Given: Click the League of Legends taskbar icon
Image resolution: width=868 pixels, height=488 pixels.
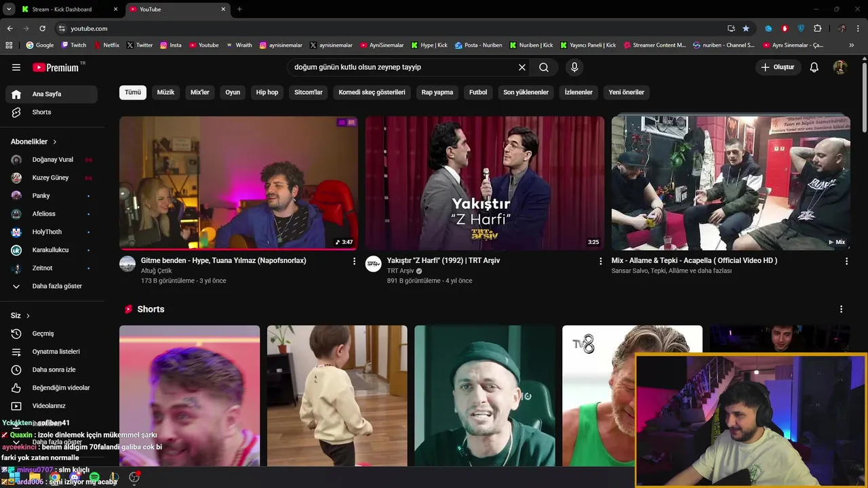Looking at the screenshot, I should [x=114, y=477].
